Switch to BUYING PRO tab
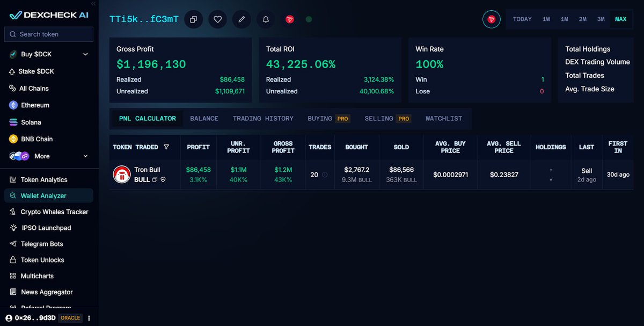 coord(328,119)
